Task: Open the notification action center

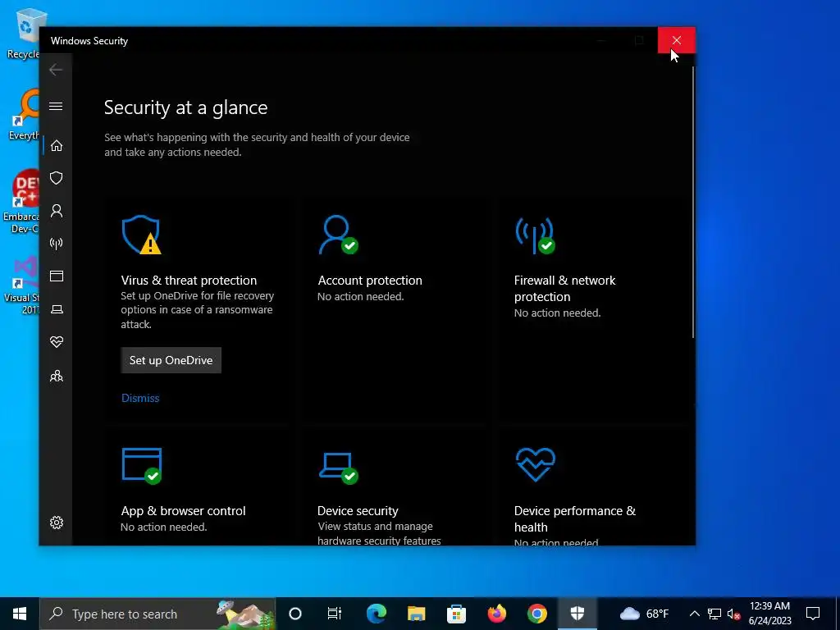Action: pyautogui.click(x=813, y=614)
